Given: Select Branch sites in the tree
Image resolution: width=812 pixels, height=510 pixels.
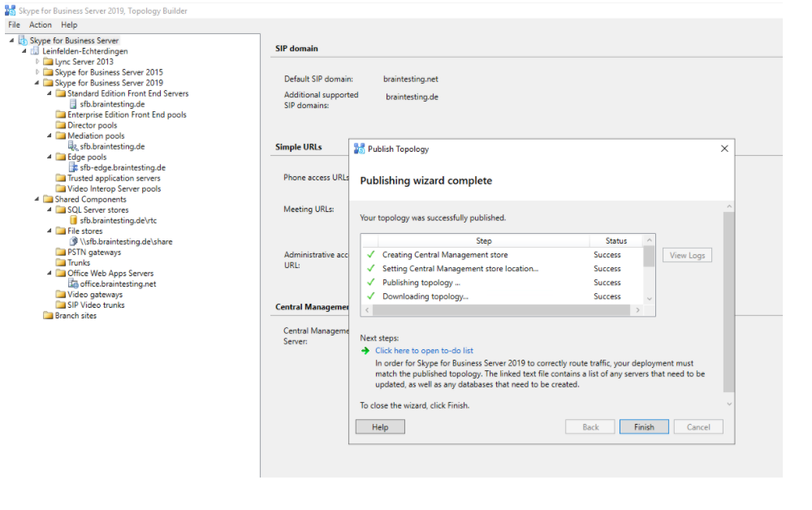Looking at the screenshot, I should point(76,316).
